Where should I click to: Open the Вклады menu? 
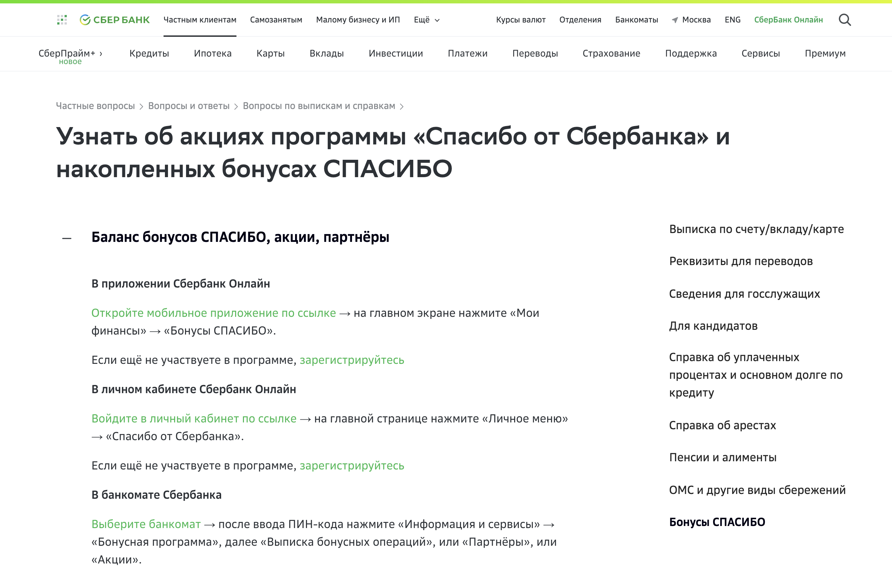click(327, 53)
